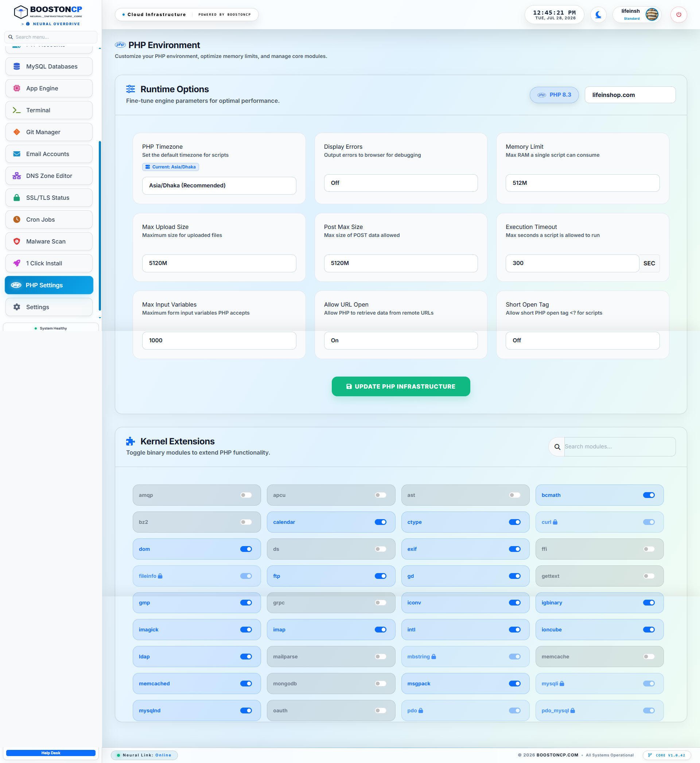700x763 pixels.
Task: Open the Terminal menu item
Action: 49,110
